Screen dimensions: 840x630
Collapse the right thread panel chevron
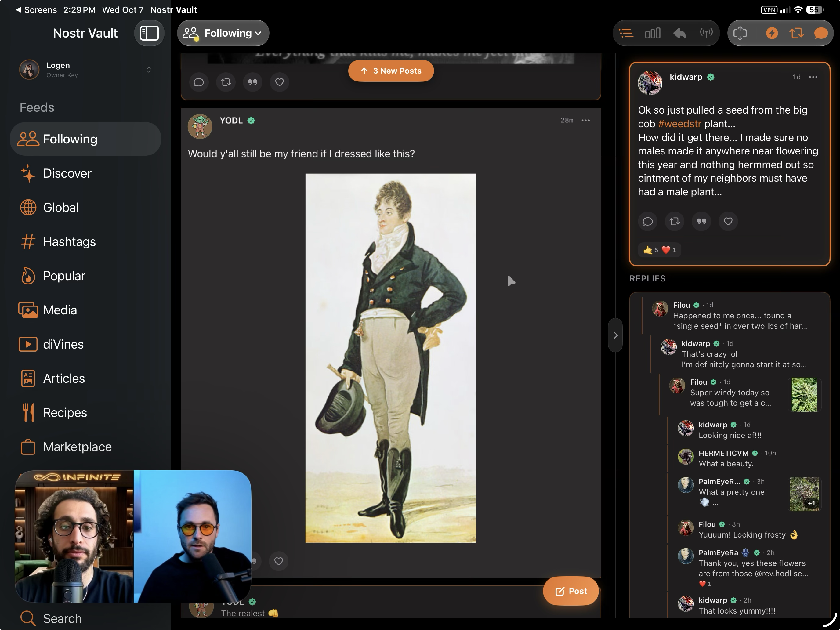point(615,335)
